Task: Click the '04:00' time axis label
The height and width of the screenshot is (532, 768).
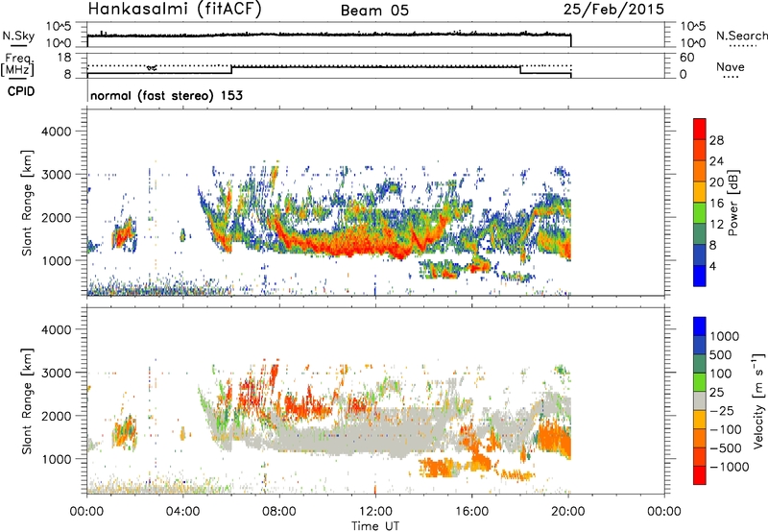Action: click(x=183, y=511)
